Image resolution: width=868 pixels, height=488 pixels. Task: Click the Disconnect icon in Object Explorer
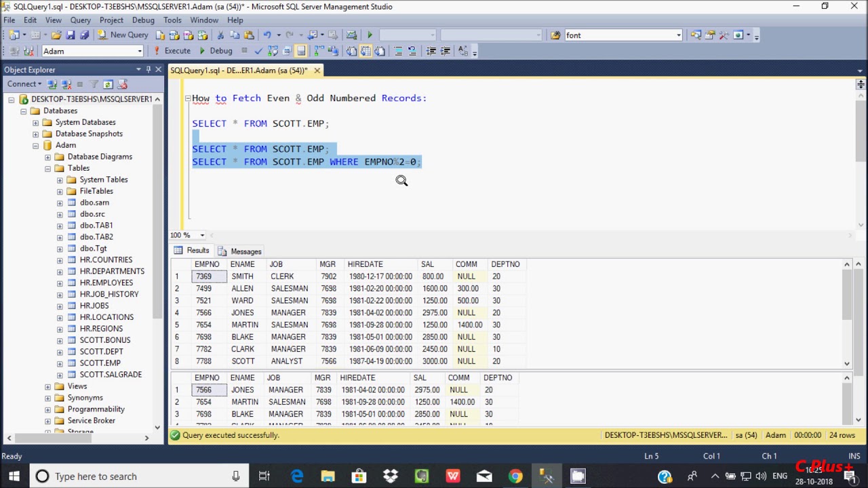(66, 84)
